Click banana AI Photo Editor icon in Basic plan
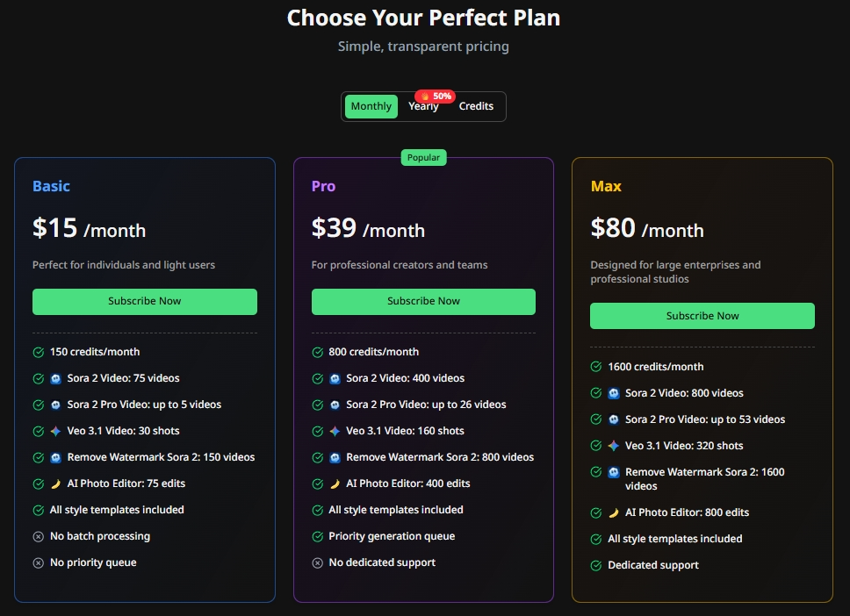 56,483
